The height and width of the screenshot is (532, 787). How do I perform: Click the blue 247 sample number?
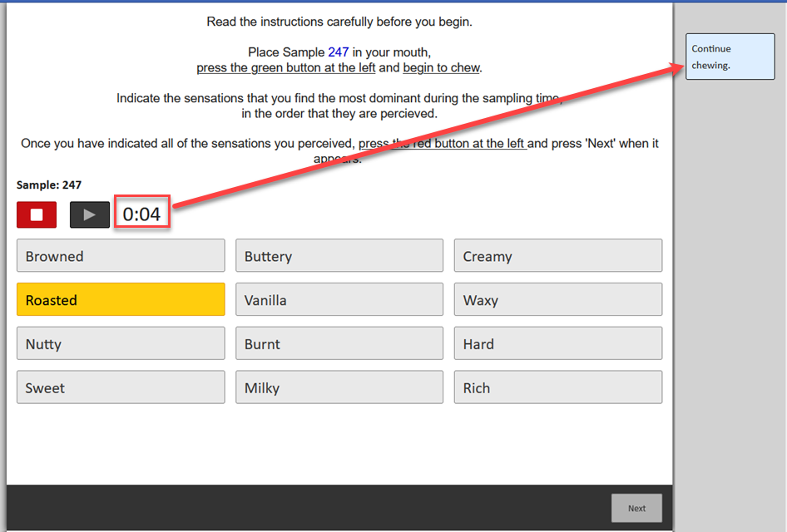(x=339, y=52)
